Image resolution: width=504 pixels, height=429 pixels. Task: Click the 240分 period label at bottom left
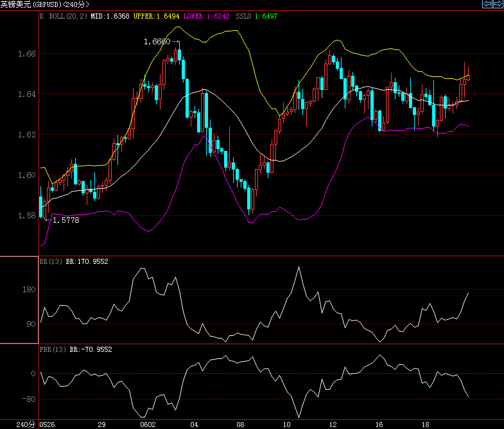coord(26,425)
